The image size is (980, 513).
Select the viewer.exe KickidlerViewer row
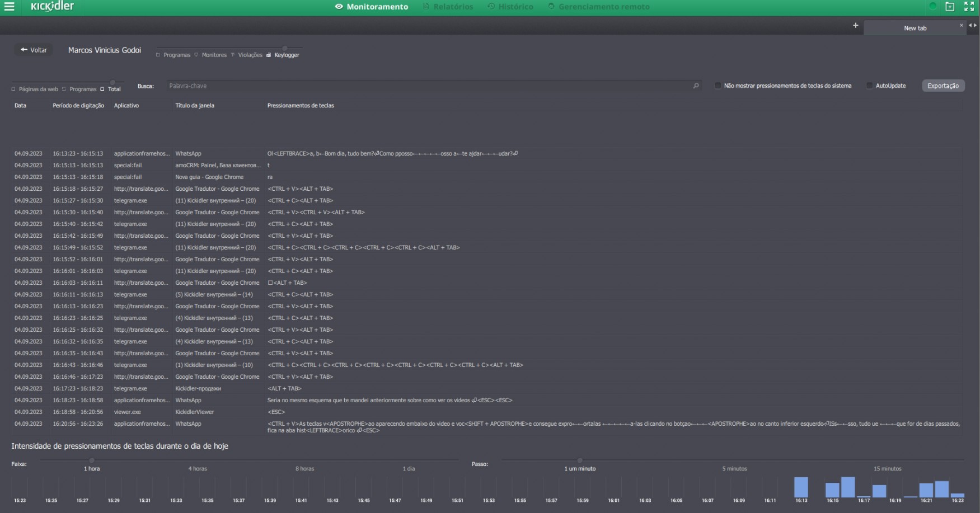click(487, 412)
